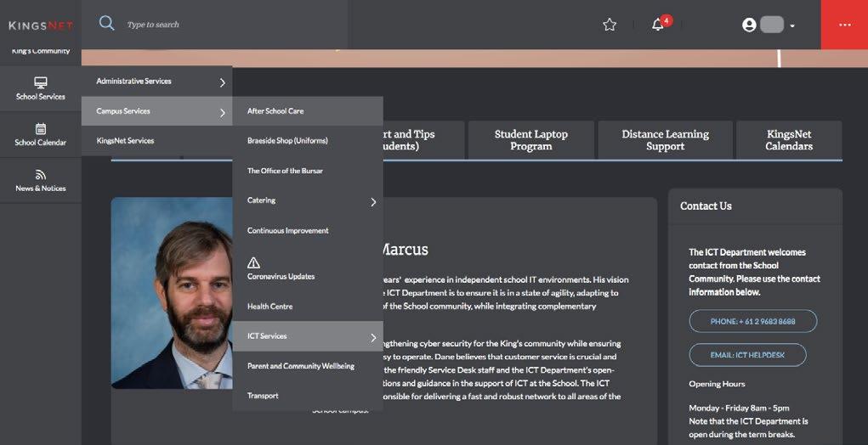
Task: Expand ICT Services submenu arrow
Action: pos(373,338)
